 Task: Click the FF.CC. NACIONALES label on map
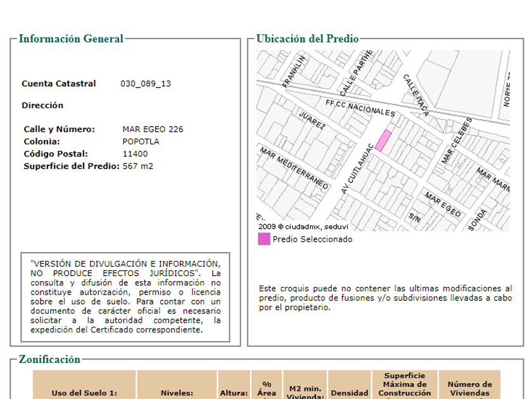[360, 108]
